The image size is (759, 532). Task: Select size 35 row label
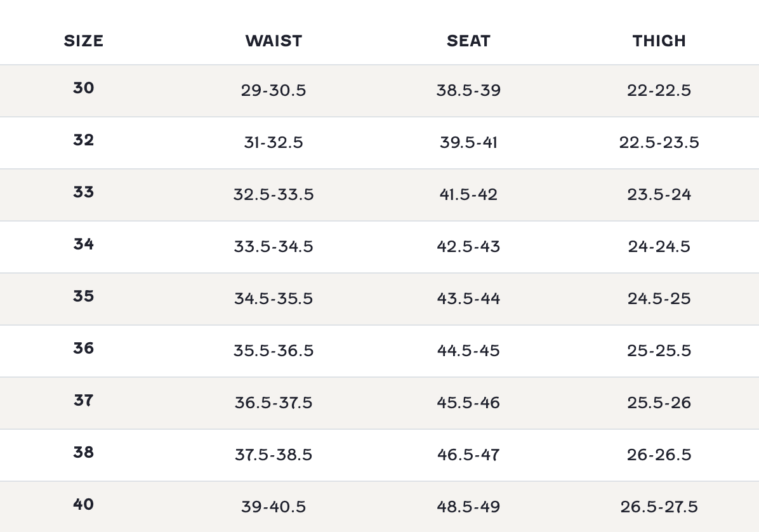point(83,296)
